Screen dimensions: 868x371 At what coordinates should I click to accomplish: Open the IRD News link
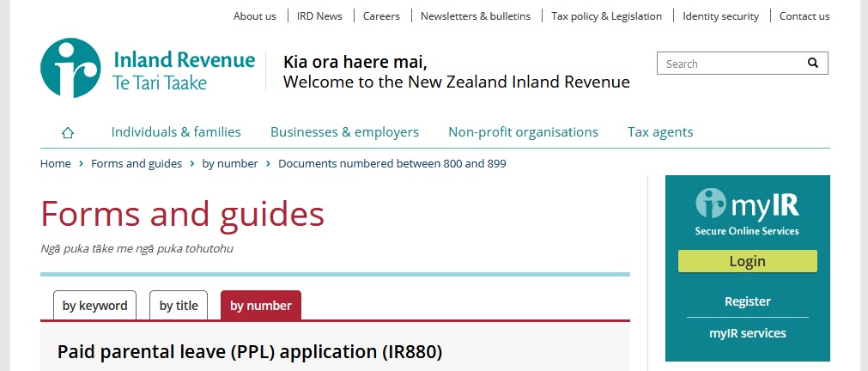click(319, 16)
